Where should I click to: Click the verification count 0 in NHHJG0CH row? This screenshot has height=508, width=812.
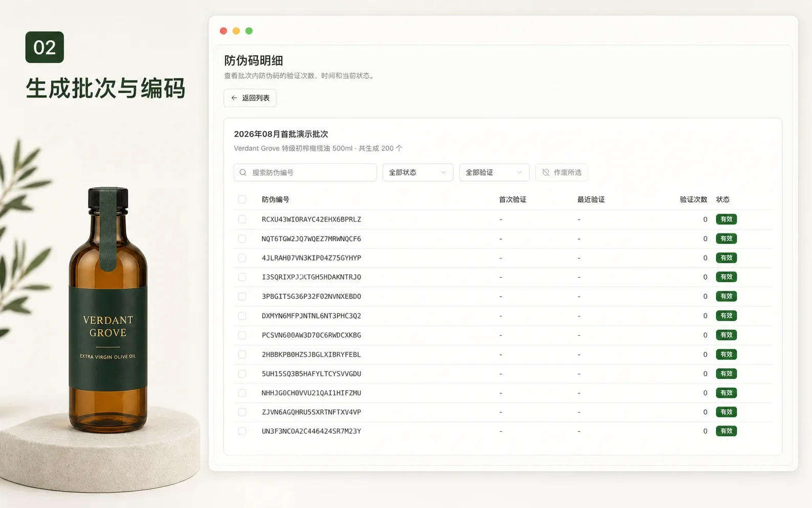pyautogui.click(x=705, y=393)
